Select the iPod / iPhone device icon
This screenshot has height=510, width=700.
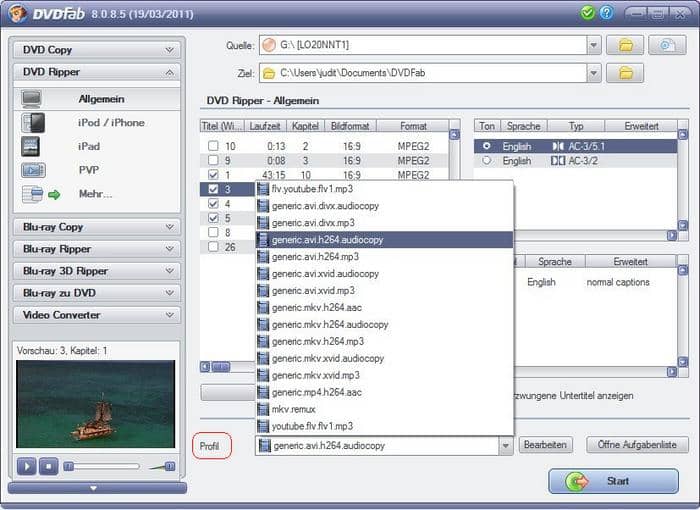tap(33, 123)
